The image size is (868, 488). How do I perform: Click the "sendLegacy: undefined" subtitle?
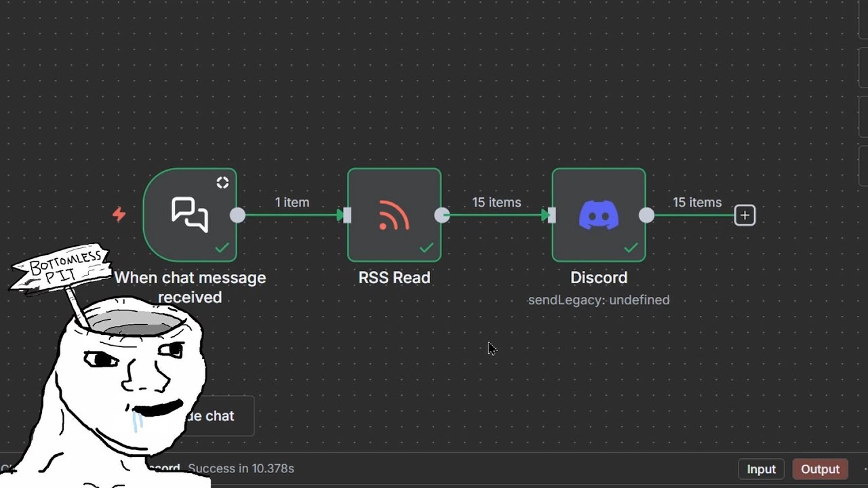point(599,300)
